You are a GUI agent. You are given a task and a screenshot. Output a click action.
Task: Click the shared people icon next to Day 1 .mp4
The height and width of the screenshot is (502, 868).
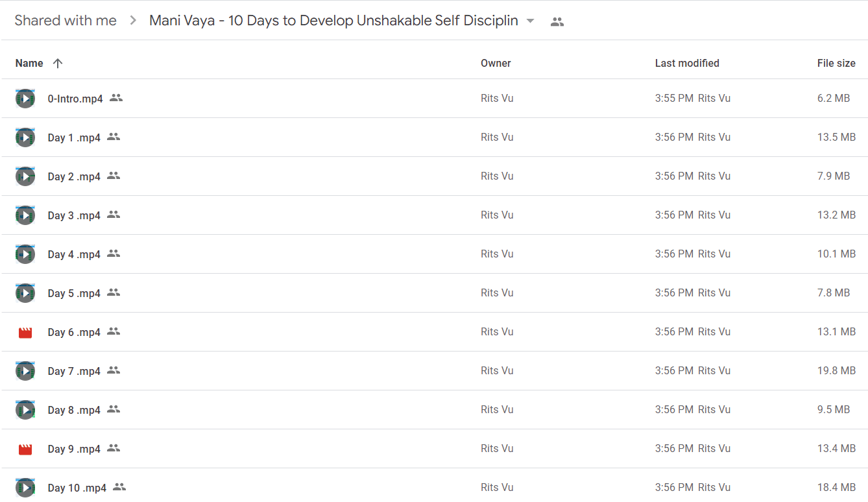pyautogui.click(x=114, y=137)
